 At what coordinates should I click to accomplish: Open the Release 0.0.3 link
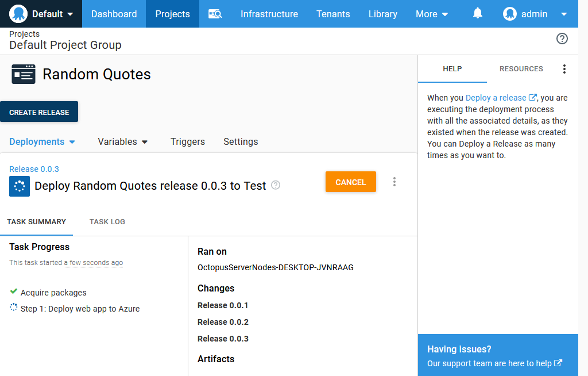pyautogui.click(x=34, y=169)
